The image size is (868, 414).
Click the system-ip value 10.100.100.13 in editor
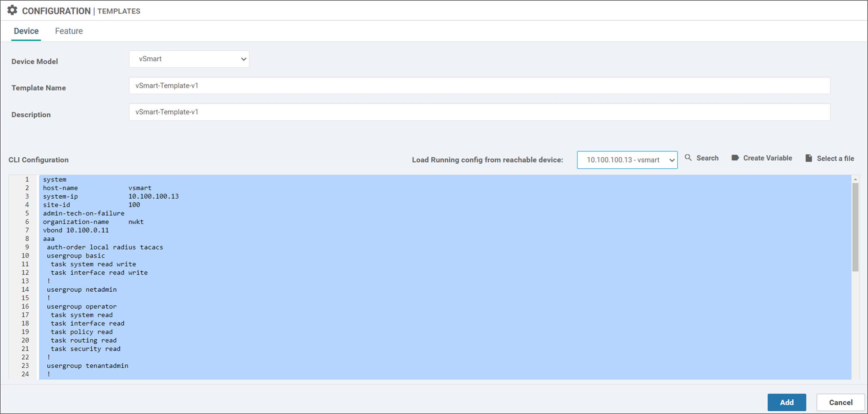click(154, 196)
